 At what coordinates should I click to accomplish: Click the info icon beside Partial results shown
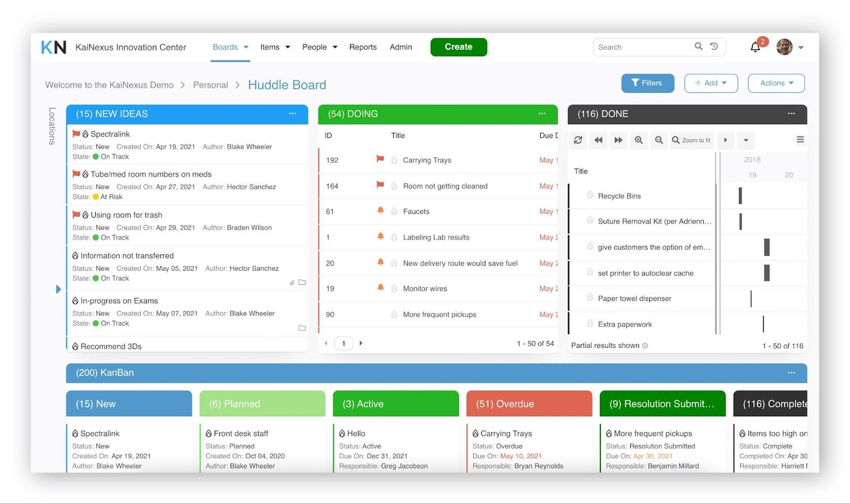coord(645,346)
